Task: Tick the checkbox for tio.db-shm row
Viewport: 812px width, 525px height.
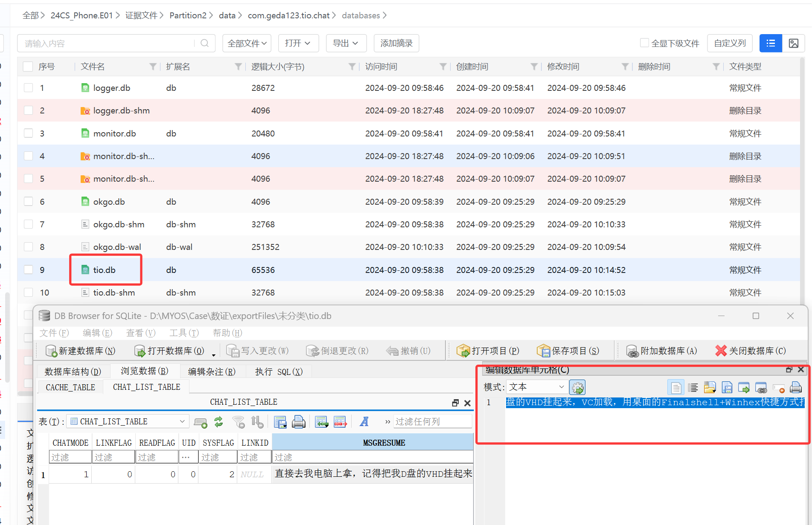Action: [x=28, y=293]
